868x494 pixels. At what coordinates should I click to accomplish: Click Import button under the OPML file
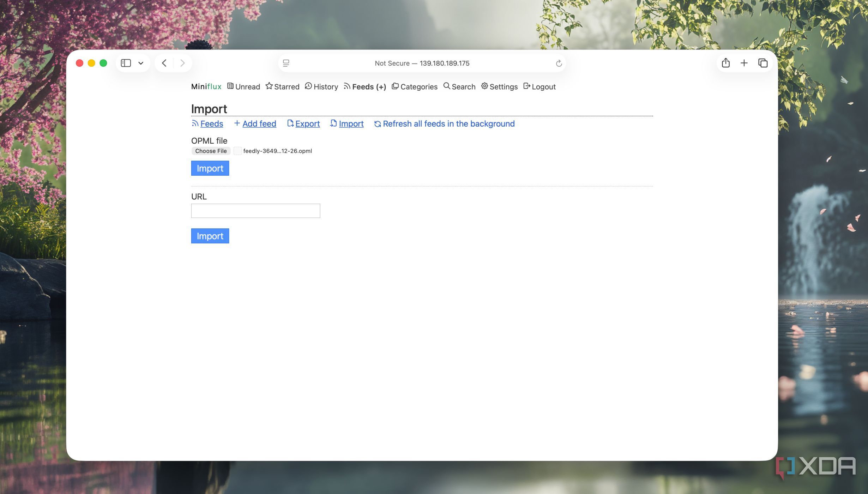tap(210, 168)
